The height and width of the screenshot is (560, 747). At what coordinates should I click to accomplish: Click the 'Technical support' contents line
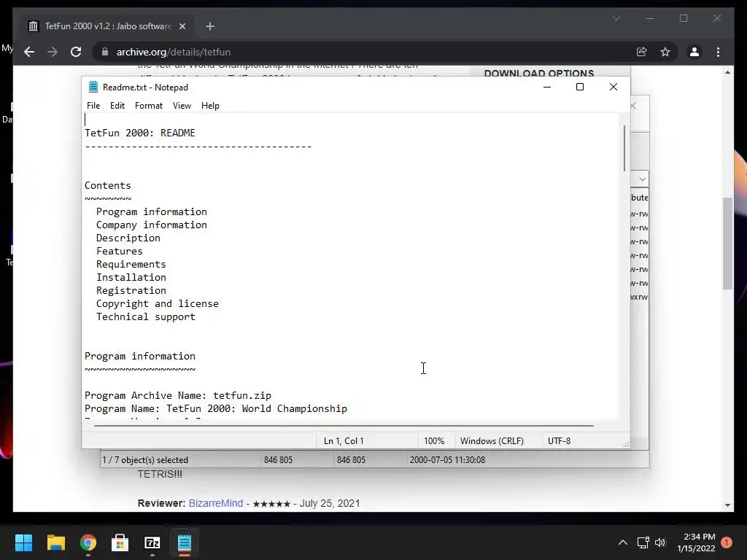coord(146,316)
